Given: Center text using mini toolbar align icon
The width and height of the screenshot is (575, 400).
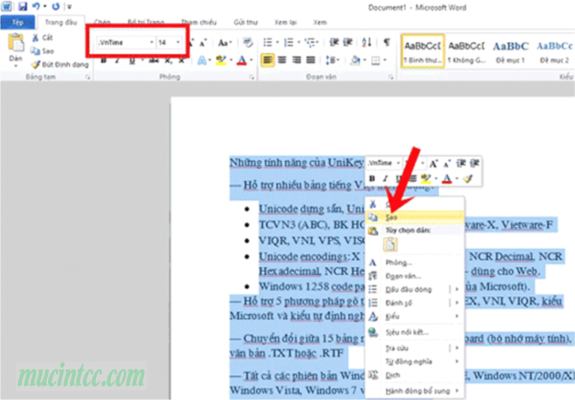Looking at the screenshot, I should 412,179.
